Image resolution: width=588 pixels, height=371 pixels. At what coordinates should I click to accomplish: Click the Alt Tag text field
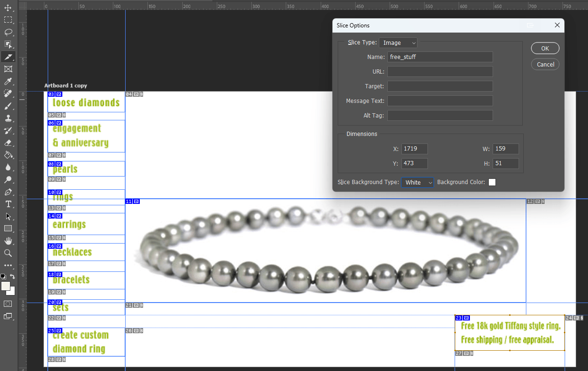[440, 116]
